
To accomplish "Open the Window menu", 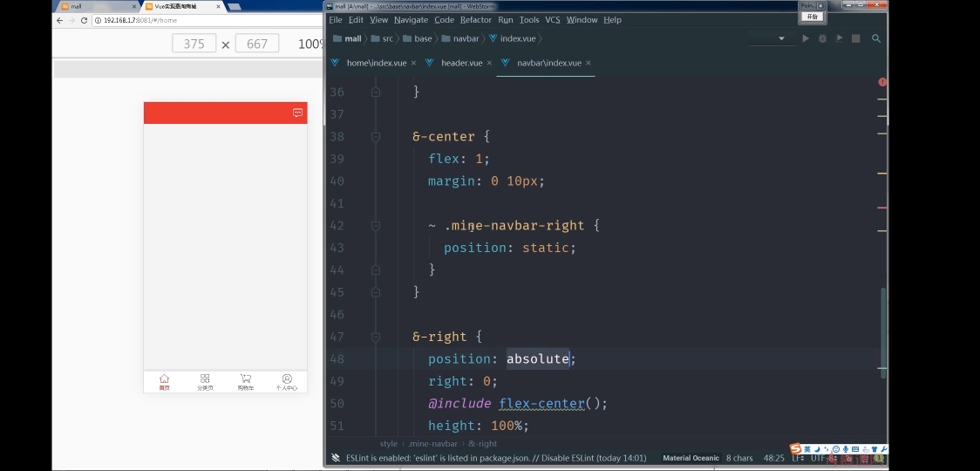I will [582, 20].
